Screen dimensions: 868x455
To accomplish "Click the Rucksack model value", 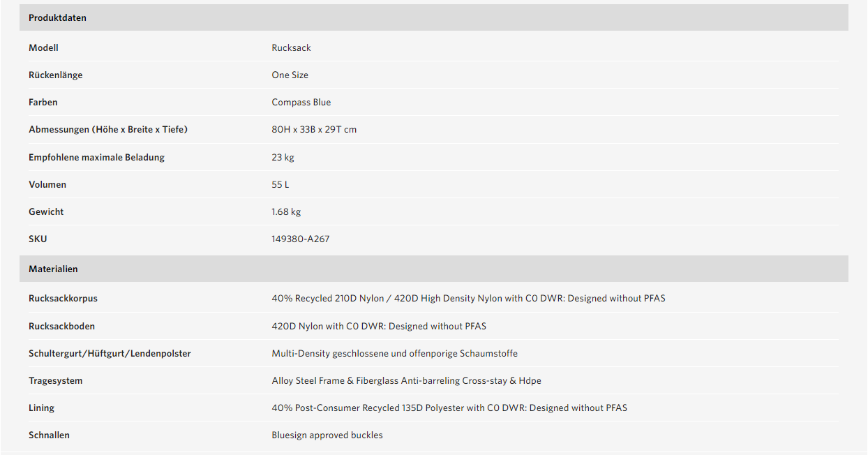I will coord(291,47).
